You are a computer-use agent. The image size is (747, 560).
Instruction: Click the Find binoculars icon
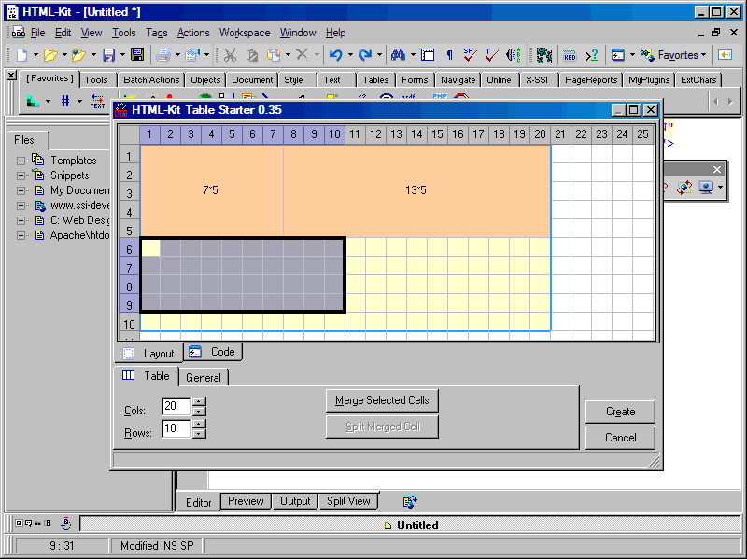[x=399, y=55]
